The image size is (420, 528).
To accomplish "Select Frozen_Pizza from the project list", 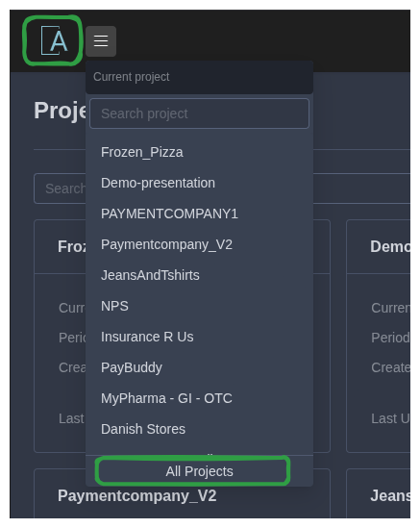I will pos(199,152).
